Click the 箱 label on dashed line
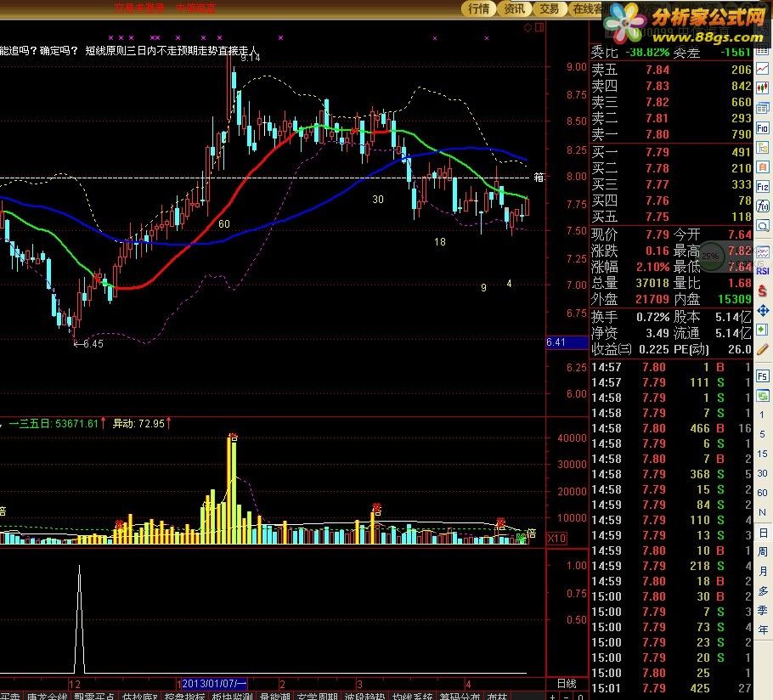773x700 pixels. click(x=539, y=177)
